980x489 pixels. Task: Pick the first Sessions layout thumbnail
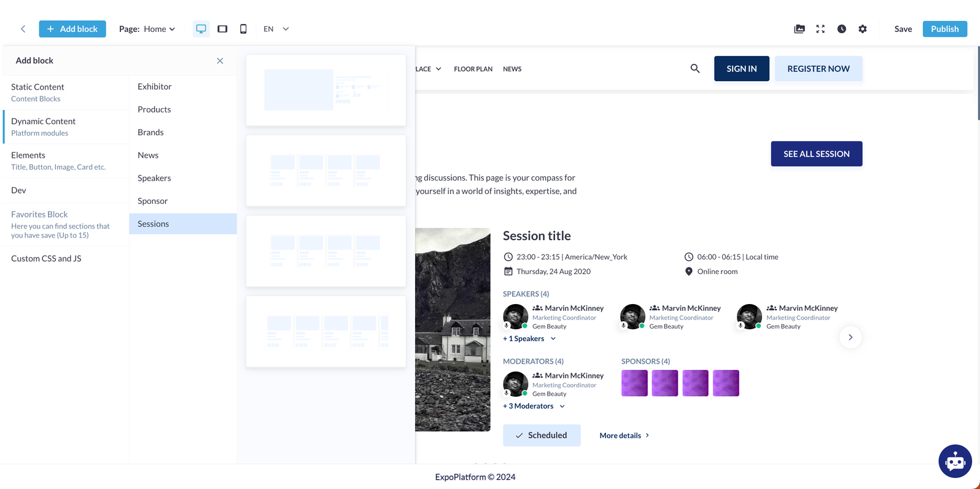(326, 90)
